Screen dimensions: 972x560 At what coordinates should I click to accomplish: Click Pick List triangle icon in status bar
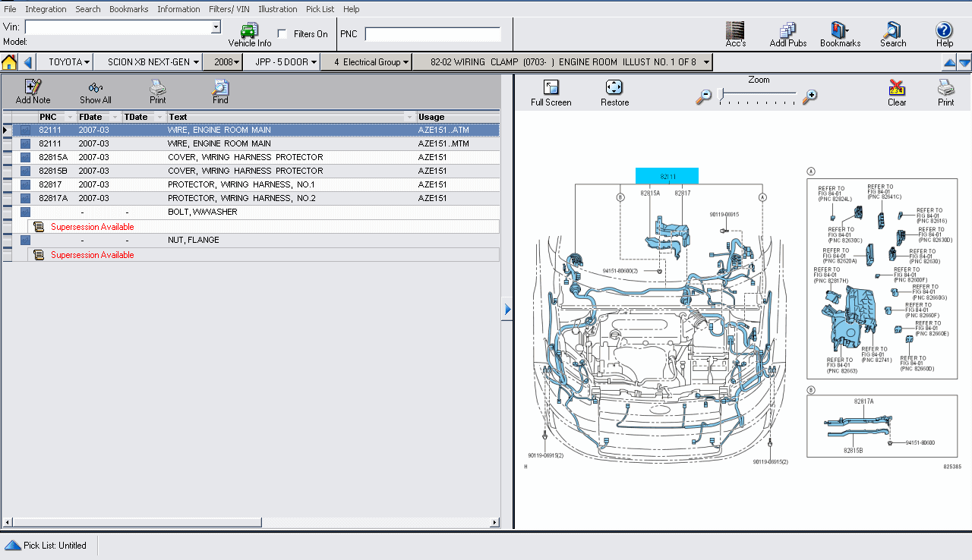[13, 546]
